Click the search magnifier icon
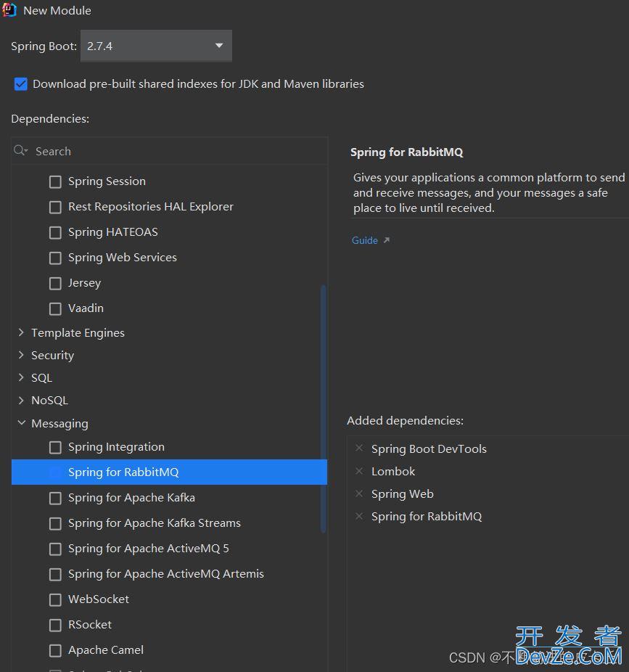629x672 pixels. (x=20, y=150)
